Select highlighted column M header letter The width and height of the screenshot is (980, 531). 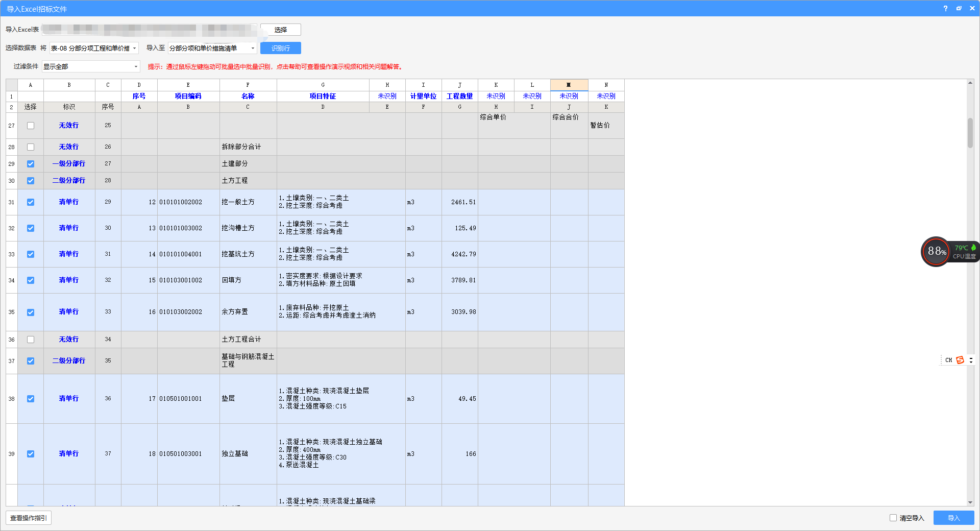coord(569,85)
